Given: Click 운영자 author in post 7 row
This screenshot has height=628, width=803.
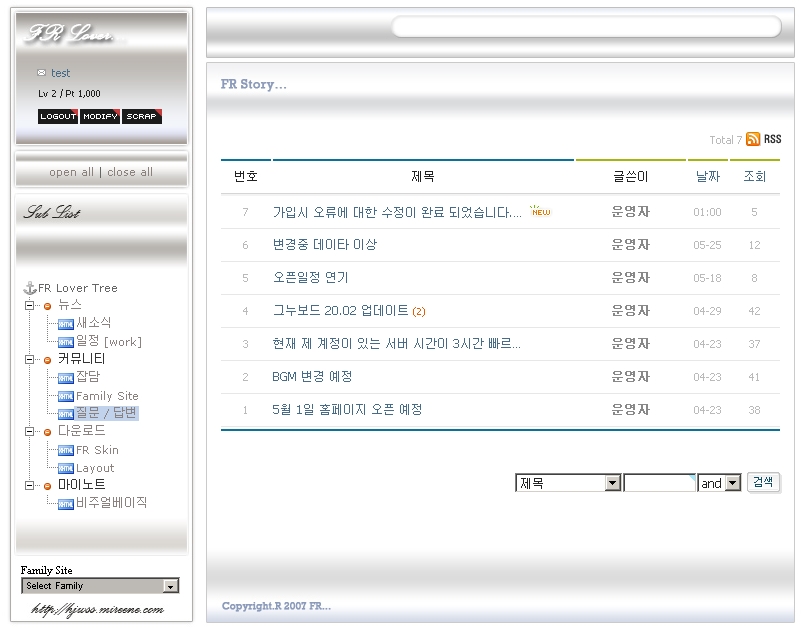Looking at the screenshot, I should 630,212.
